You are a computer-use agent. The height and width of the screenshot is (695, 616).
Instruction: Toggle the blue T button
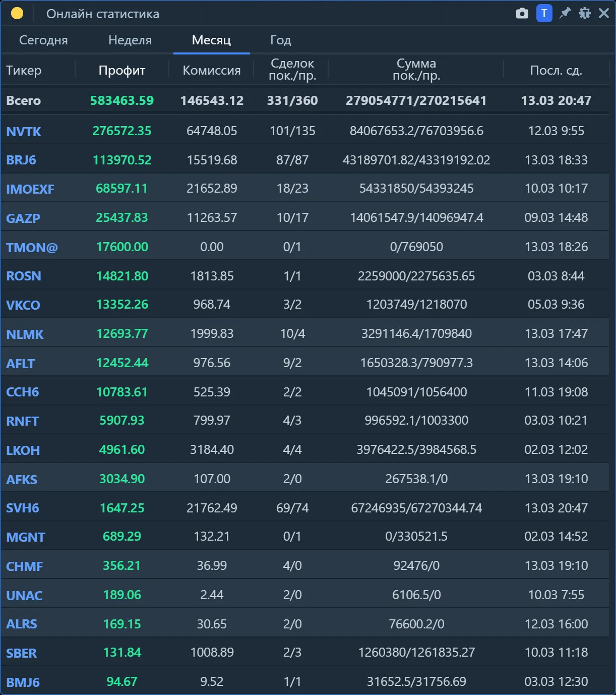544,13
